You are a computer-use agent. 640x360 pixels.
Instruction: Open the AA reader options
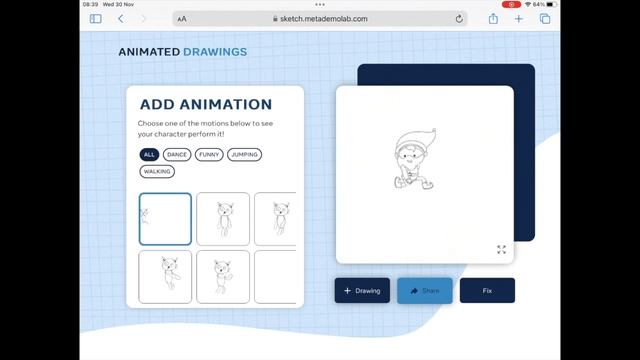182,19
